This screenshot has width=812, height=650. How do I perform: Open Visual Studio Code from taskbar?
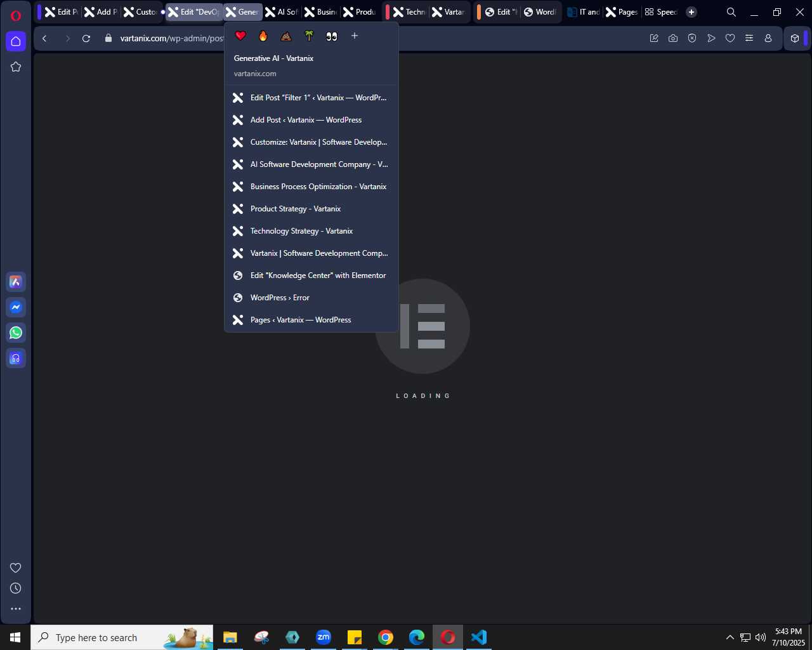(479, 637)
